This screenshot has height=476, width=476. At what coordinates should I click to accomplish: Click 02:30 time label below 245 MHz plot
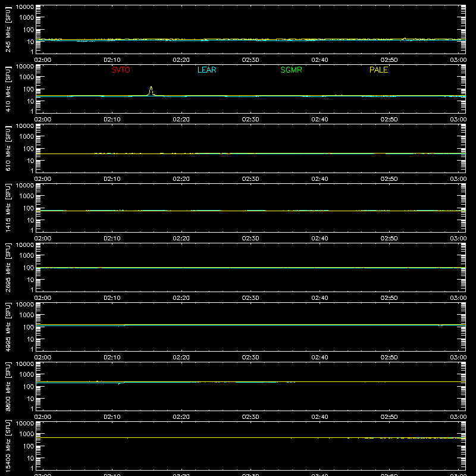click(x=250, y=60)
